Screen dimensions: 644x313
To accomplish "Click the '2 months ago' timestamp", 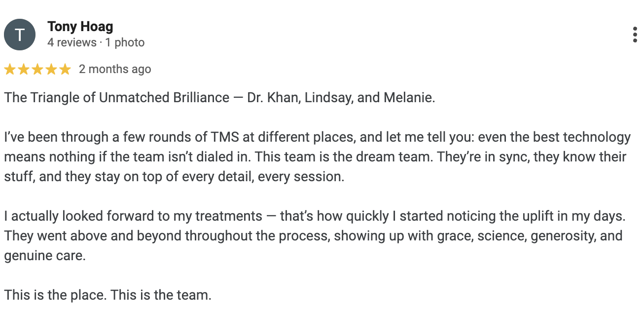I will (x=115, y=69).
